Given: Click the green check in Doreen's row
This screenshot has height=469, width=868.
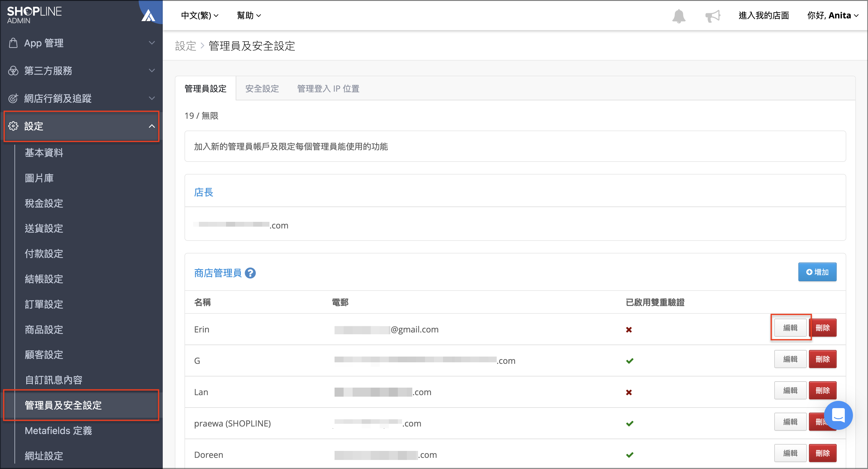Looking at the screenshot, I should point(629,455).
